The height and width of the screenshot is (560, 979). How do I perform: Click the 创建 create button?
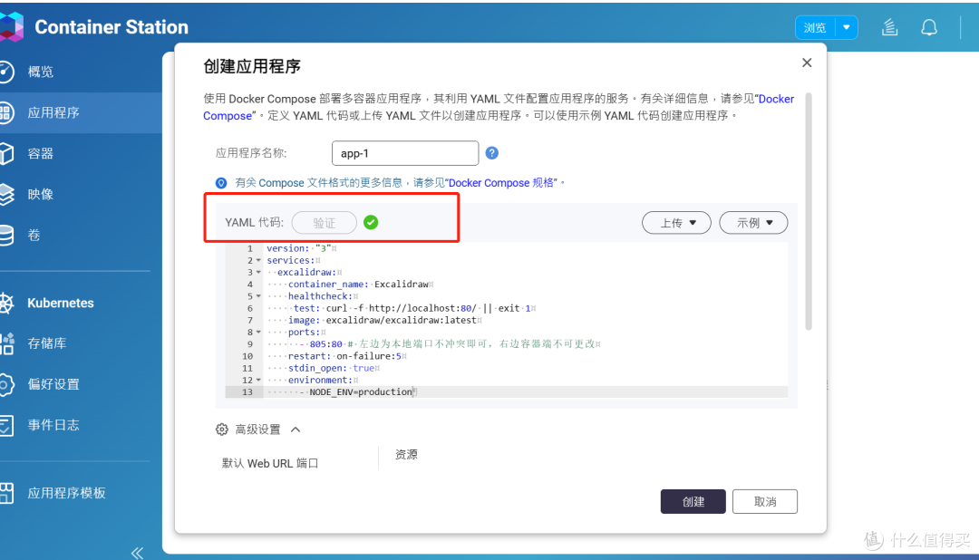point(693,501)
